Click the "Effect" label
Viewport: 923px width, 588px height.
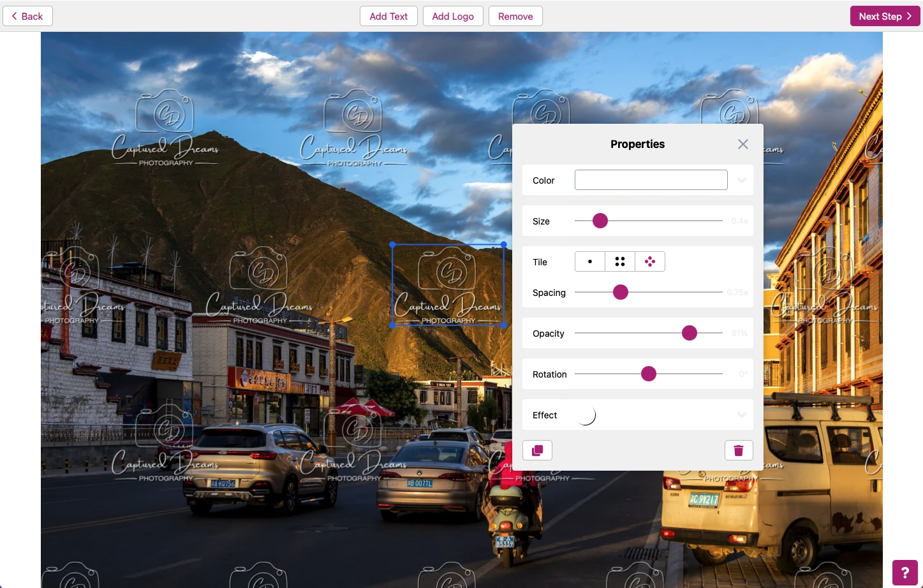tap(545, 415)
